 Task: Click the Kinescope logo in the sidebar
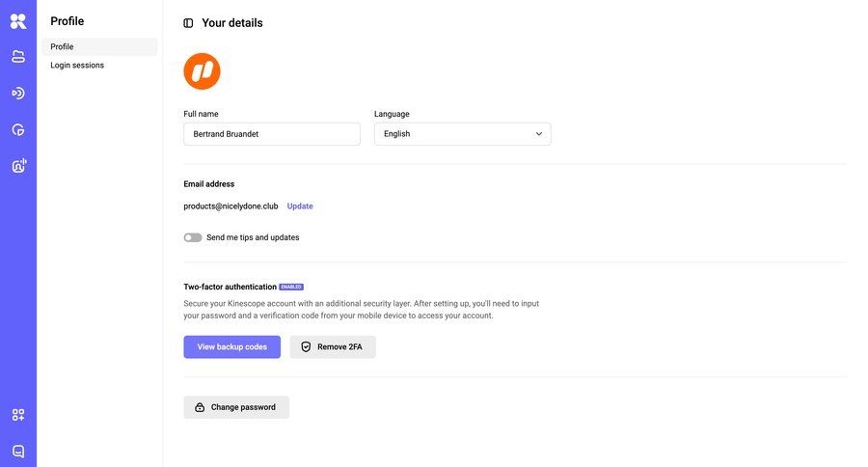click(18, 21)
